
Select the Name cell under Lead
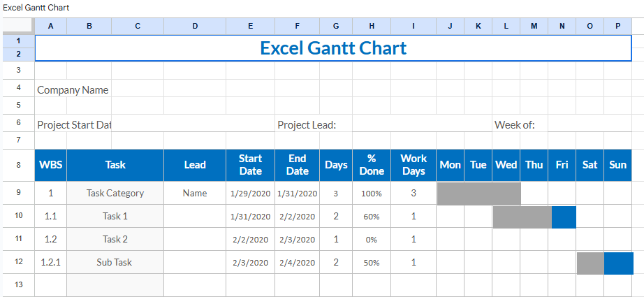tap(195, 193)
